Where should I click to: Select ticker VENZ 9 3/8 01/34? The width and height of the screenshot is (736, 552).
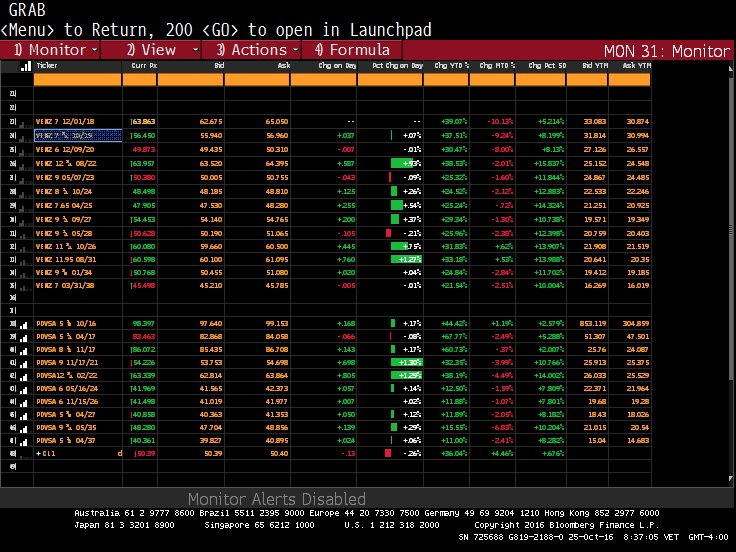click(x=64, y=272)
